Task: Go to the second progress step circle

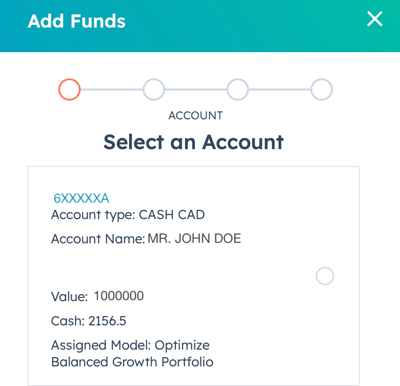Action: pos(154,89)
